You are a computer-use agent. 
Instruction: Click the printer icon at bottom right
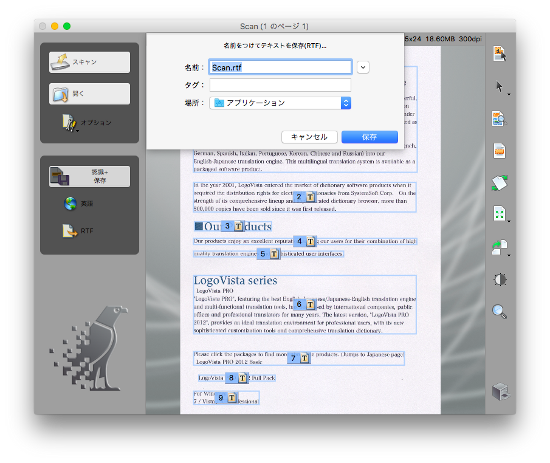point(500,391)
